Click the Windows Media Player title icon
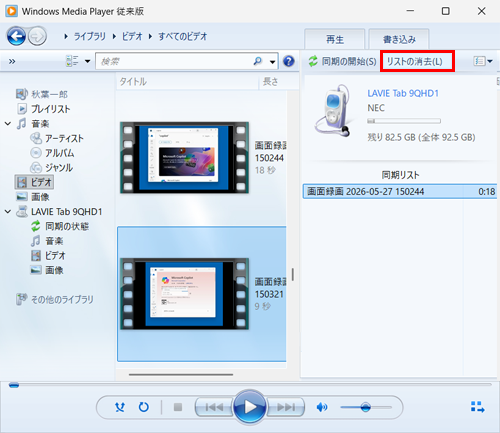This screenshot has width=500, height=433. coord(11,11)
